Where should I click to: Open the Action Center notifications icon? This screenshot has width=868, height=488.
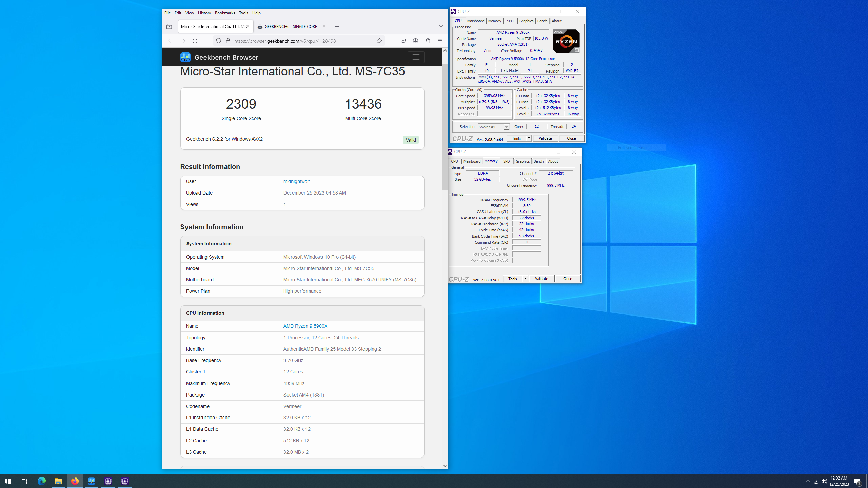[858, 481]
